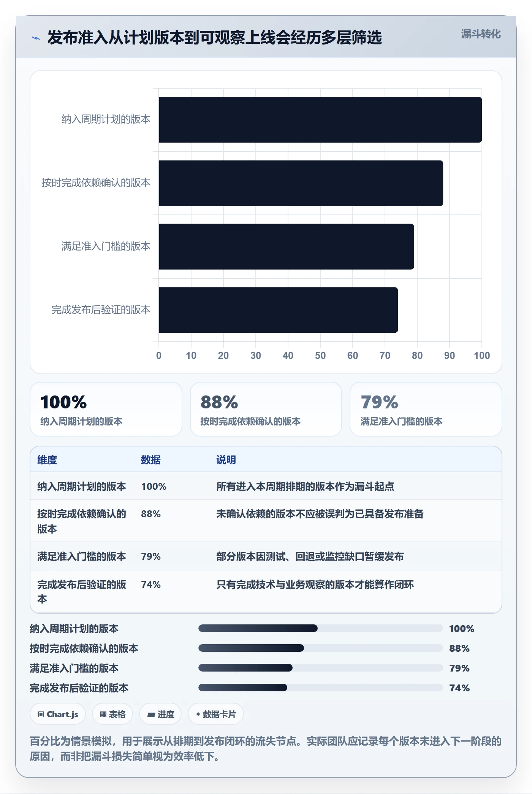Click the heading 发布准入从计划版本到可观察上线会经历多层筛选
Screen dimensions: 532x794
[215, 38]
